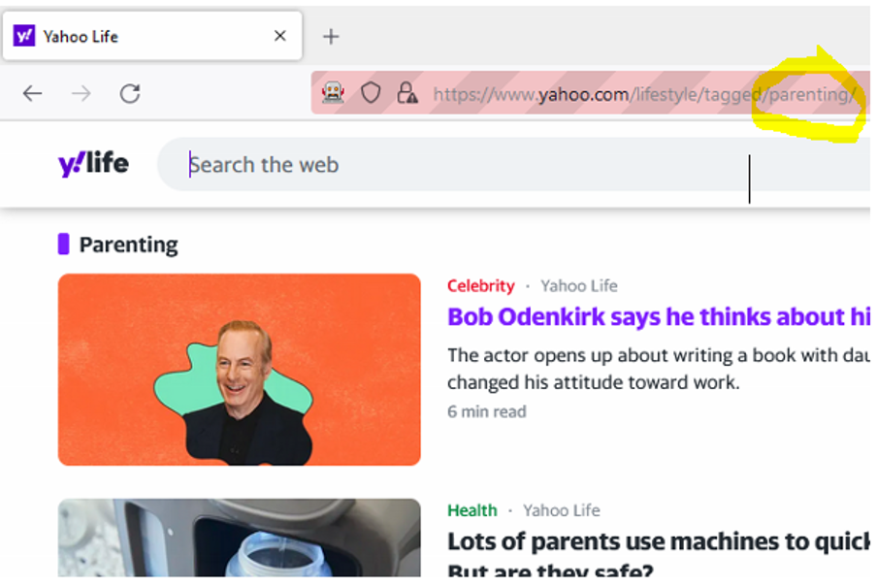Reload the current Yahoo Life page
The width and height of the screenshot is (877, 588).
(130, 93)
